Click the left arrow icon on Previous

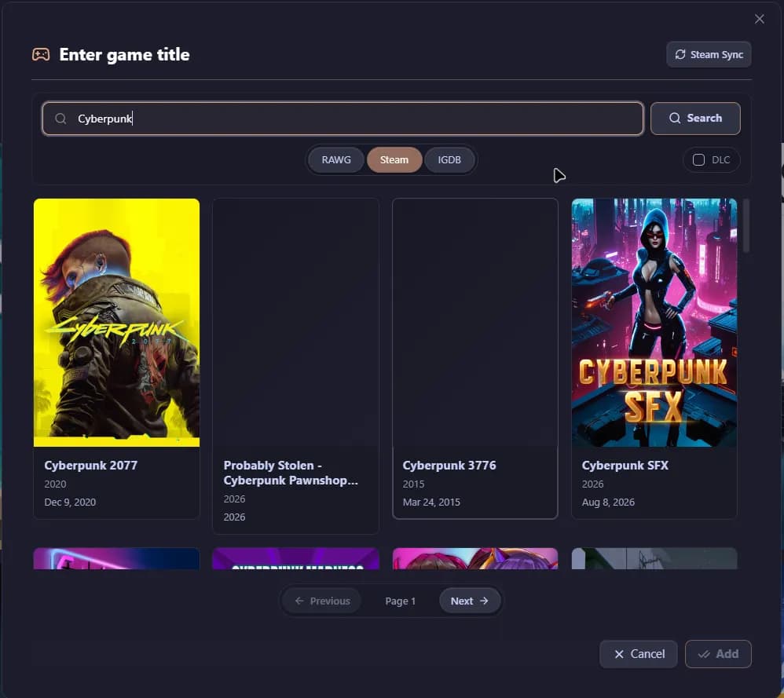pos(299,601)
